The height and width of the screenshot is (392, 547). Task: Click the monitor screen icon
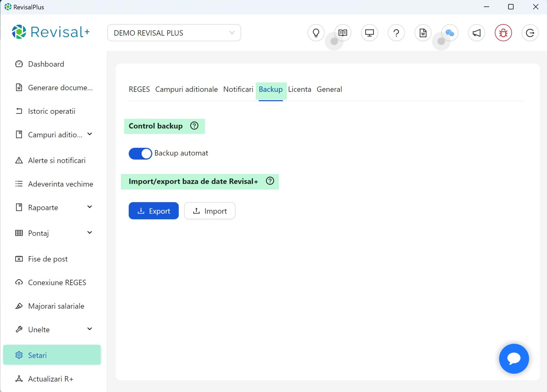tap(369, 33)
